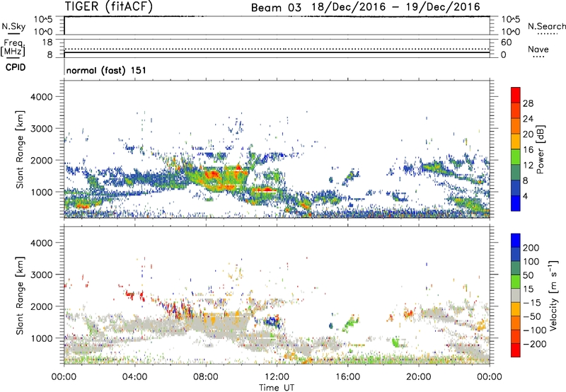Click the 'Nave' legend label

[x=538, y=49]
